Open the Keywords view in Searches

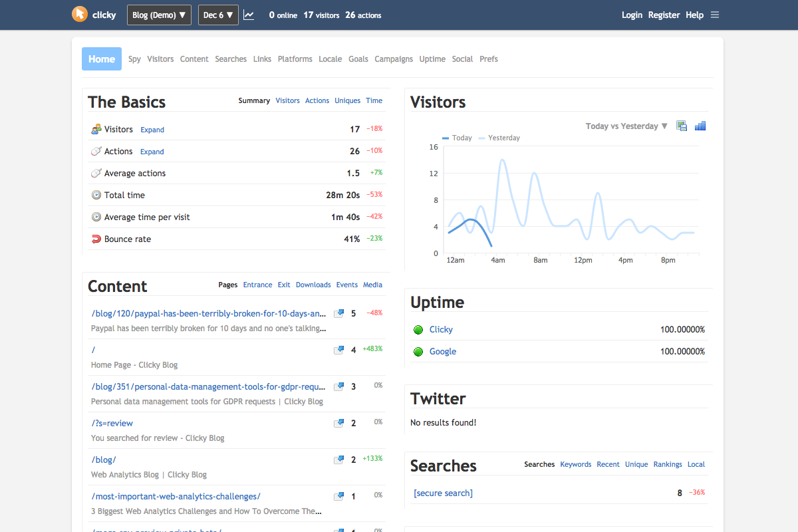coord(575,464)
